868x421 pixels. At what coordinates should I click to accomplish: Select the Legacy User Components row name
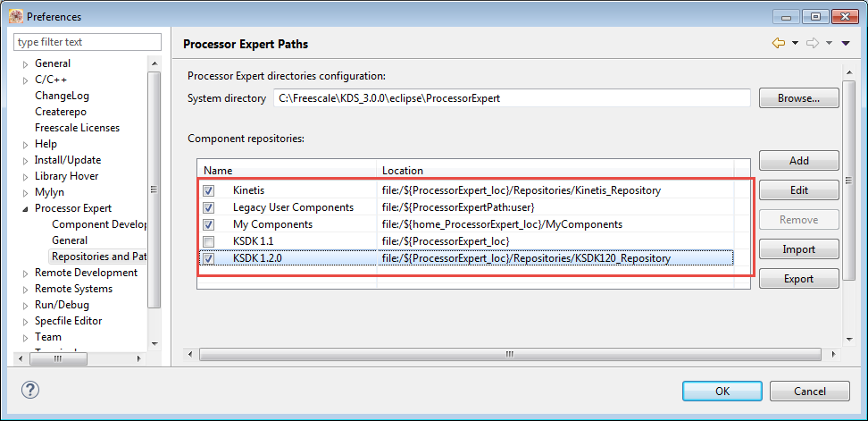pos(293,207)
